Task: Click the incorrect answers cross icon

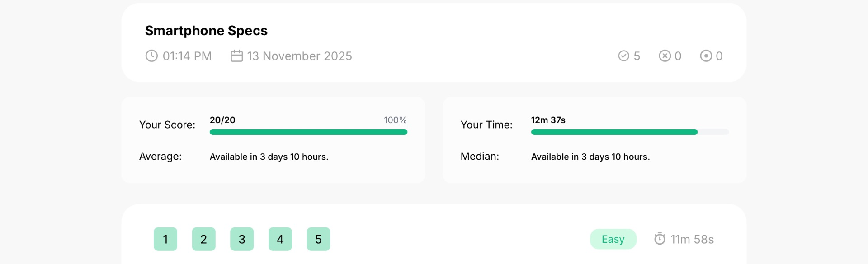Action: (665, 56)
